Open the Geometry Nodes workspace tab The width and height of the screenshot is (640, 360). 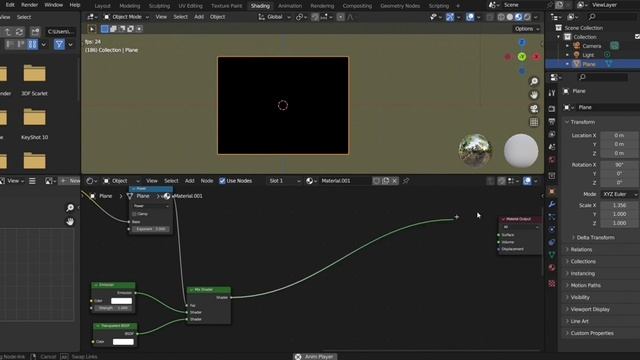[400, 6]
